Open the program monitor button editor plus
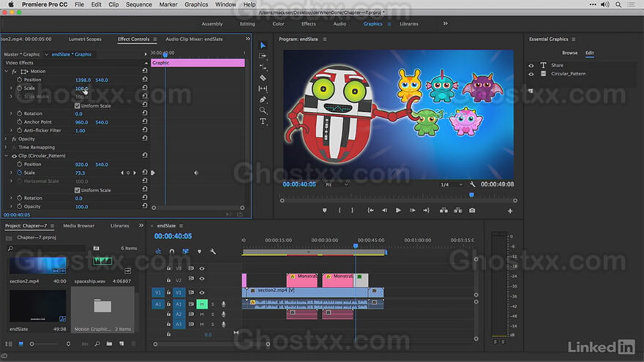Viewport: 644px width, 362px height. click(x=510, y=211)
